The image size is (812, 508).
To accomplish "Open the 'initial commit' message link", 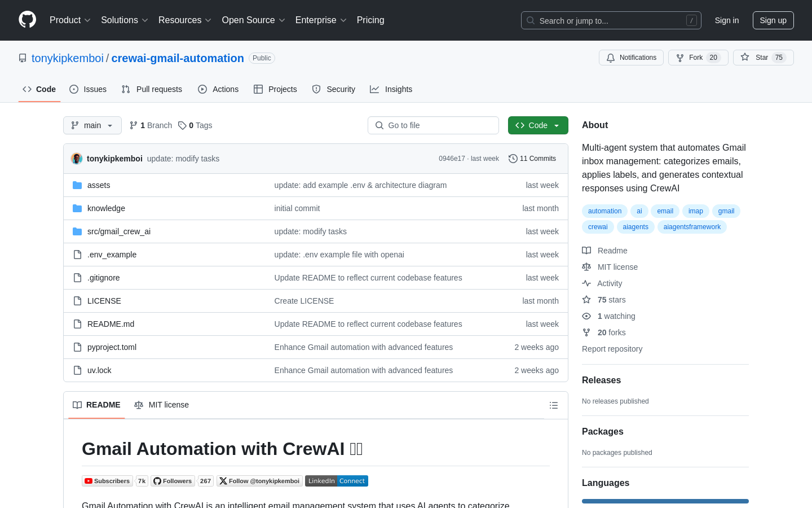I will click(297, 208).
